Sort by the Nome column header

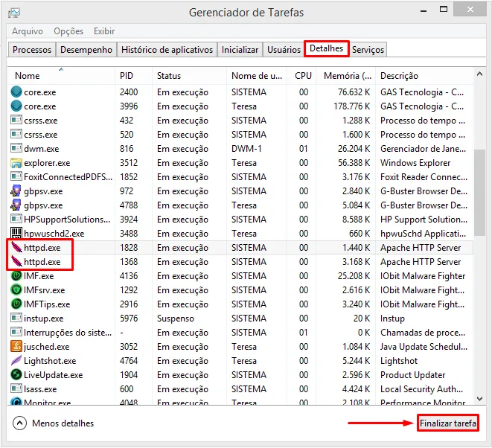[61, 76]
